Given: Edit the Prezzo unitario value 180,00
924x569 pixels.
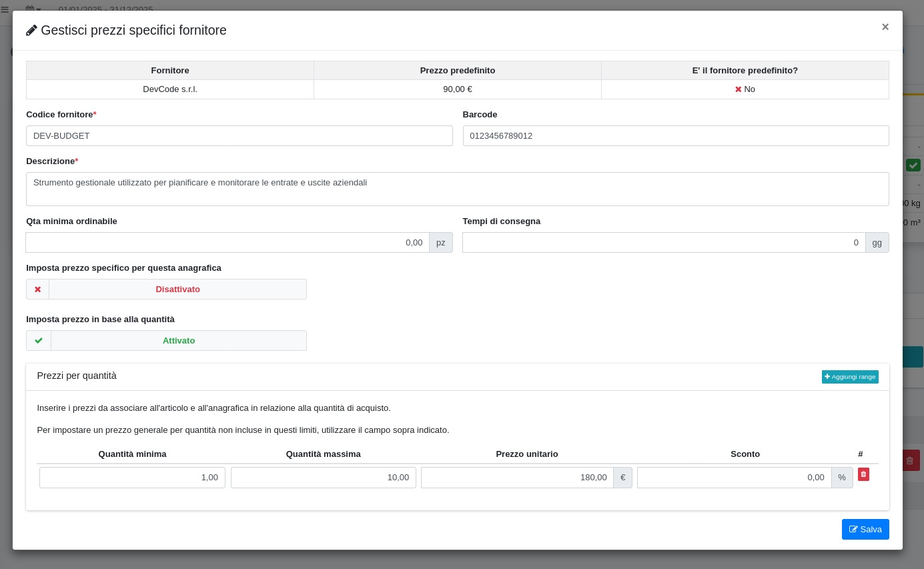Looking at the screenshot, I should (517, 478).
